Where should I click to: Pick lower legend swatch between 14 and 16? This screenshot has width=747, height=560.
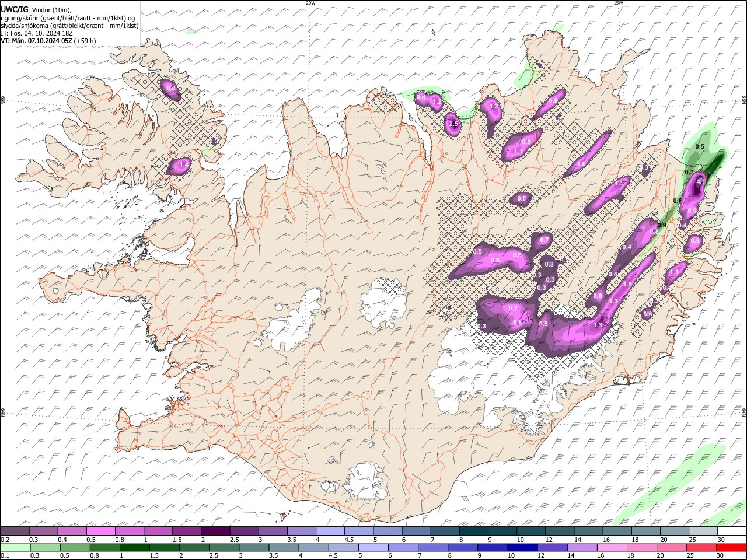[582, 547]
